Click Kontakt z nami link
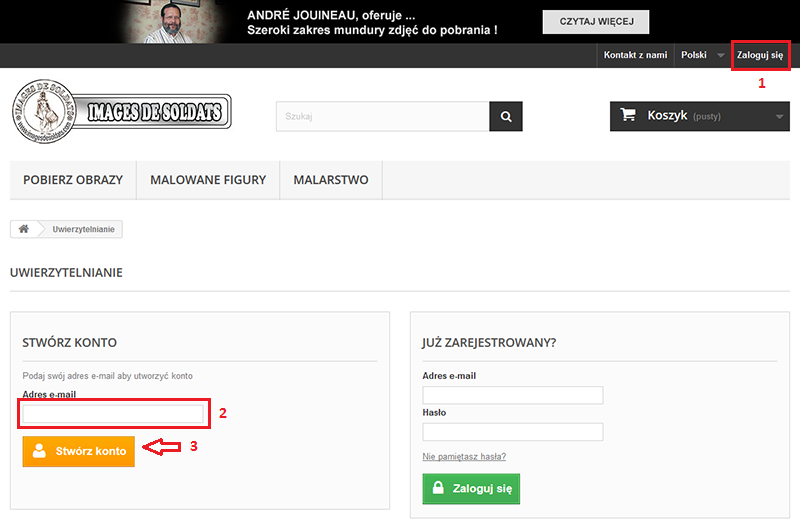Screen dimensions: 800x529 pyautogui.click(x=635, y=55)
